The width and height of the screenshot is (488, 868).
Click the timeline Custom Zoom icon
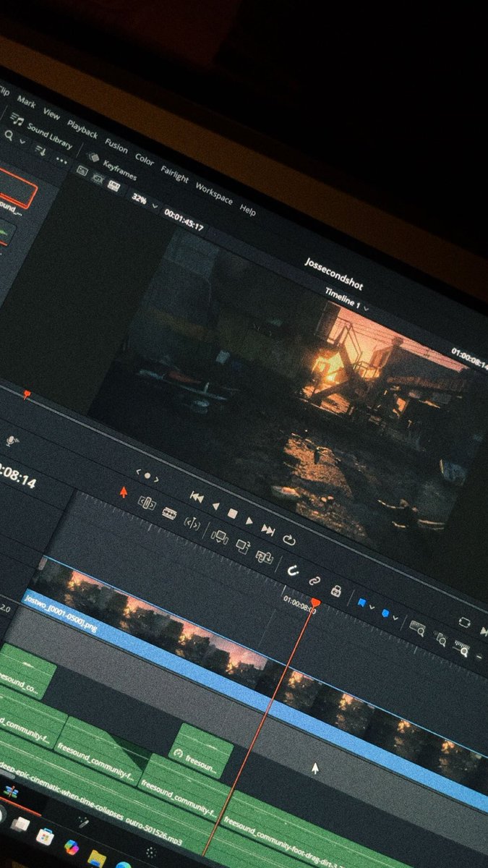(x=462, y=649)
